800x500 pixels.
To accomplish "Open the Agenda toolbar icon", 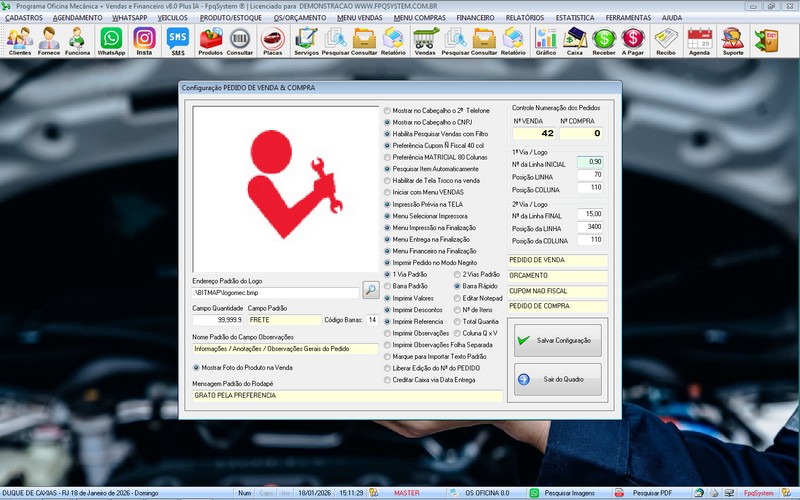I will click(700, 40).
